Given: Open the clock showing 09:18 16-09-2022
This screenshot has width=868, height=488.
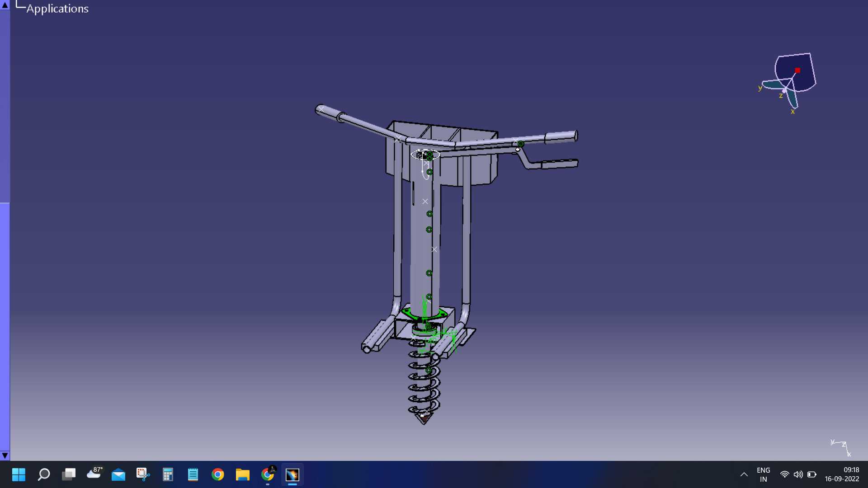Looking at the screenshot, I should click(842, 474).
